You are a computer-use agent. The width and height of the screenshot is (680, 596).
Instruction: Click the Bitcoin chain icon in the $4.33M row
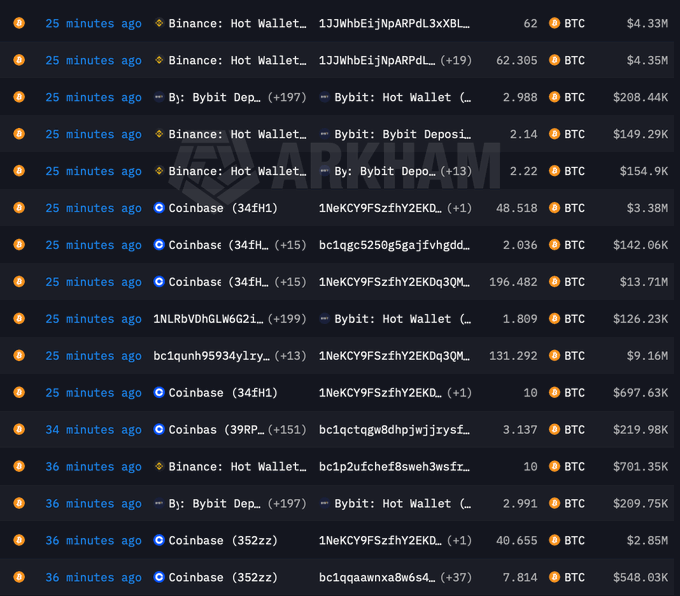[x=19, y=23]
